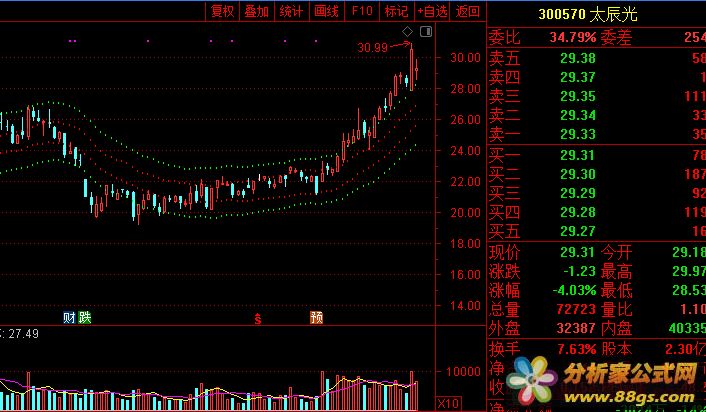Click the 18.00 price axis label

pyautogui.click(x=466, y=244)
